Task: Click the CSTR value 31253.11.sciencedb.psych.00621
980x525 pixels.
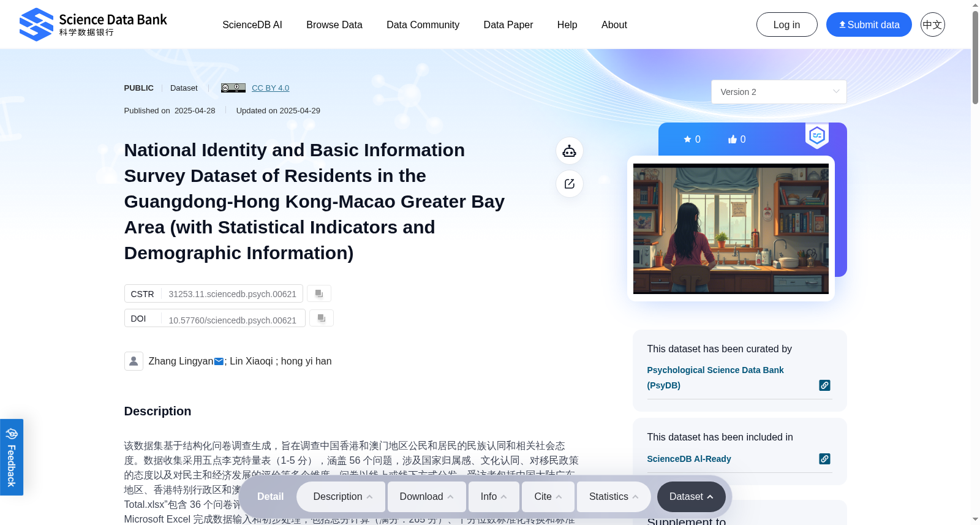Action: (233, 294)
